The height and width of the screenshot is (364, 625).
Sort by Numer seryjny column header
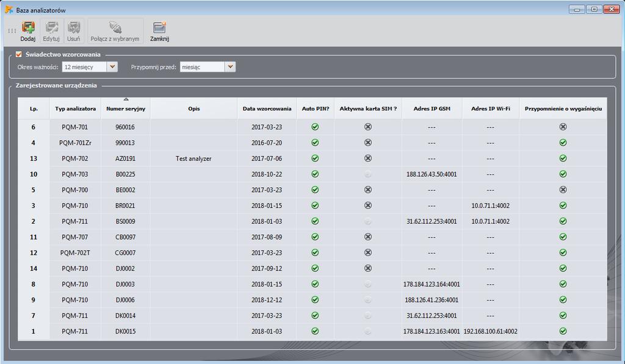126,109
